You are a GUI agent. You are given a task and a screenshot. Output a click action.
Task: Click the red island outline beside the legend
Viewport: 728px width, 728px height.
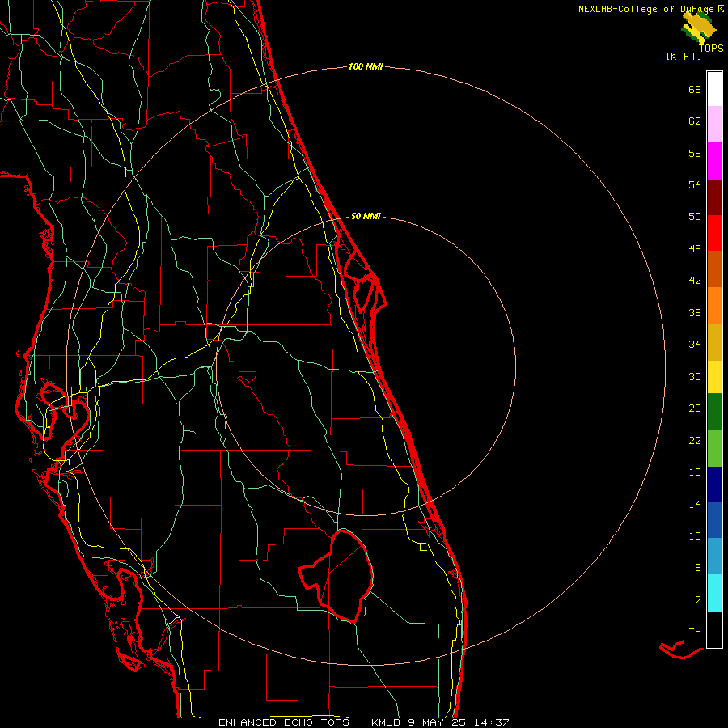tap(680, 650)
